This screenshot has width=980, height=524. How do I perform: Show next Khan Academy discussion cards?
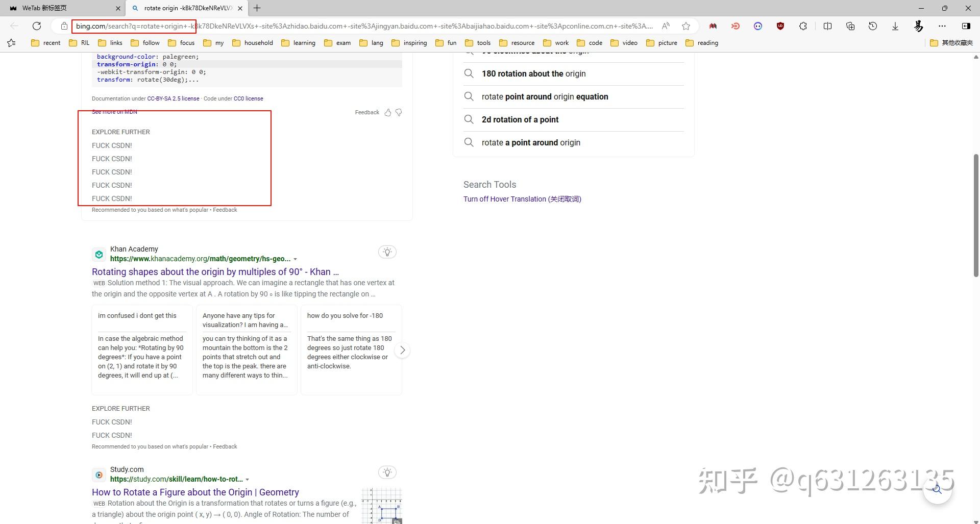(402, 350)
